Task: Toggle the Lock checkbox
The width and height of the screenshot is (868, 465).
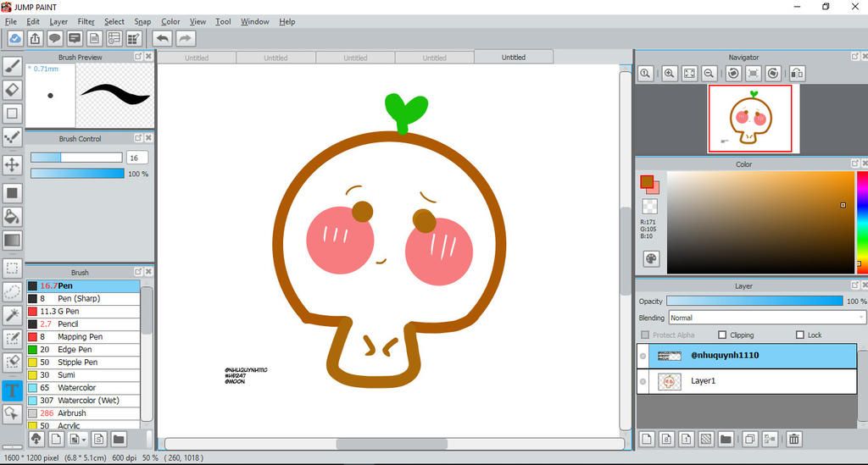Action: click(x=799, y=335)
